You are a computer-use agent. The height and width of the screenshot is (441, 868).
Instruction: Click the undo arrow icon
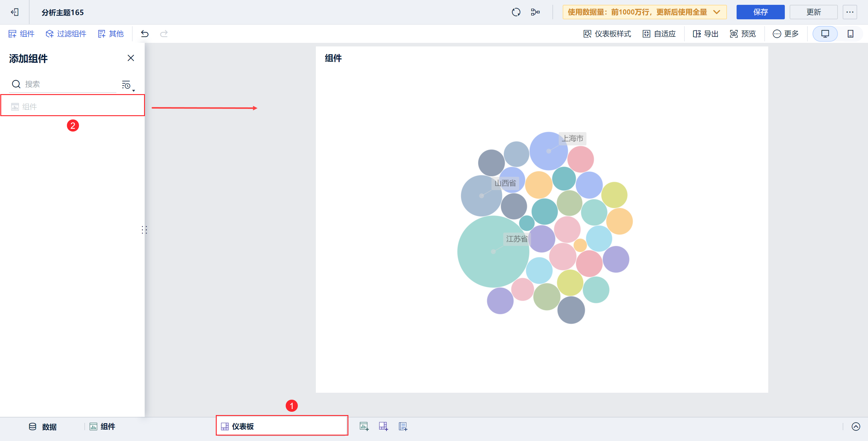145,34
